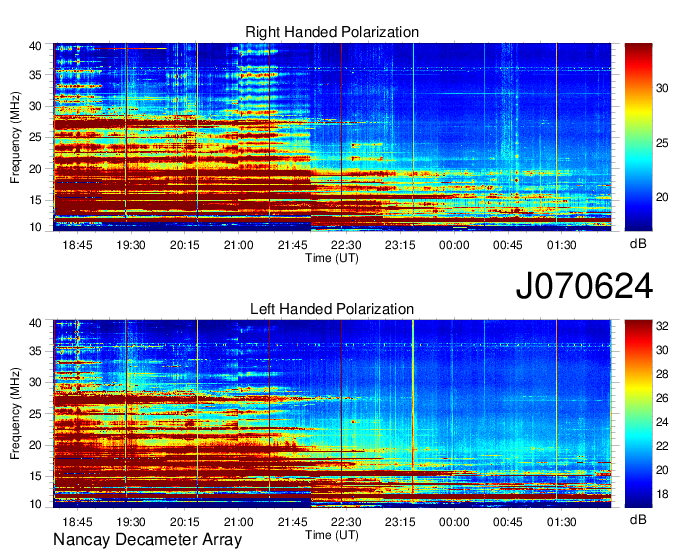
Task: Click the left-handed plot's color bar
Action: pos(638,414)
